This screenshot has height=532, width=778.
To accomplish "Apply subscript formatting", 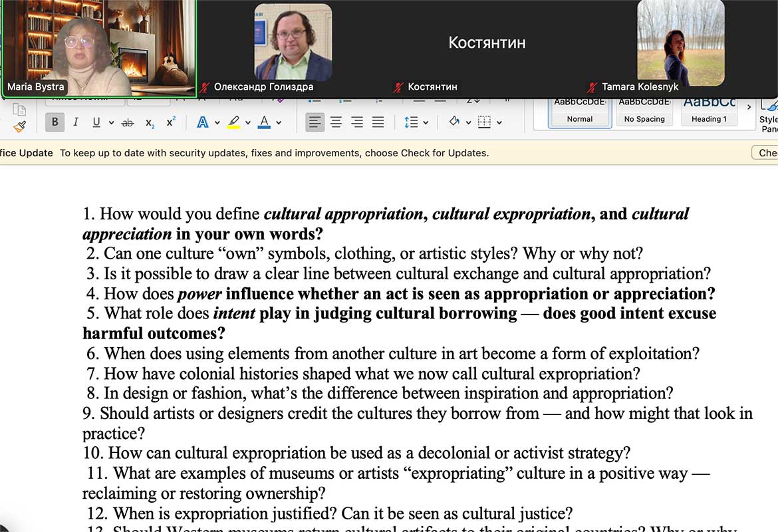I will [150, 122].
